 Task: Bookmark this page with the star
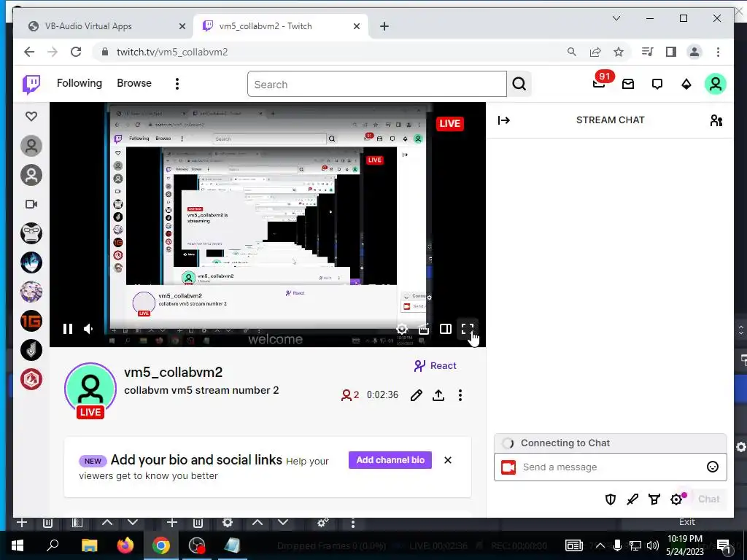coord(619,52)
